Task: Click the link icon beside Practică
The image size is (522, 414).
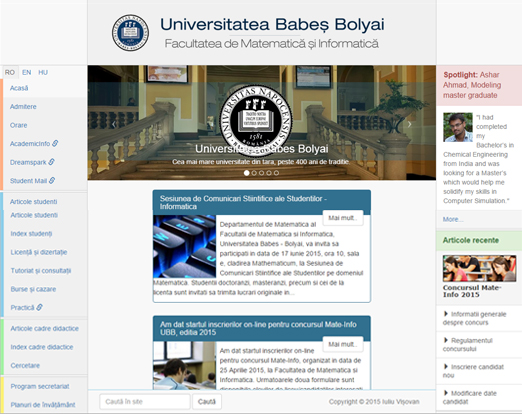Action: click(39, 307)
